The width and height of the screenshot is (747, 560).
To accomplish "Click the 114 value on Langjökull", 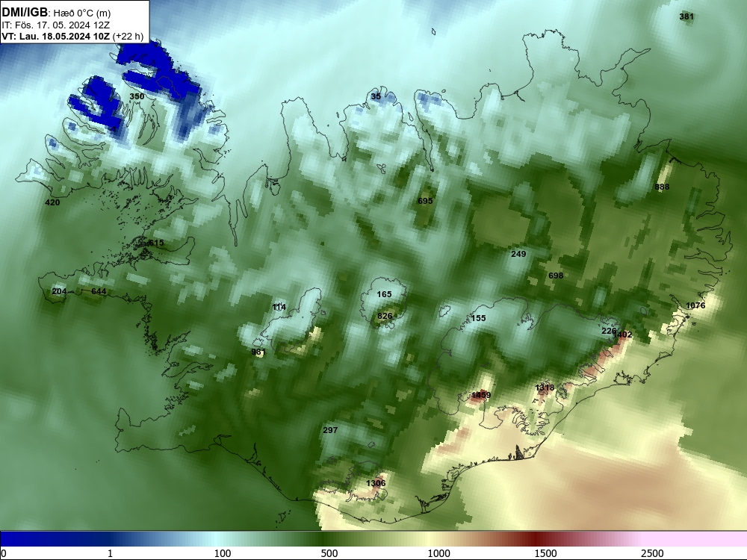I will [x=279, y=307].
